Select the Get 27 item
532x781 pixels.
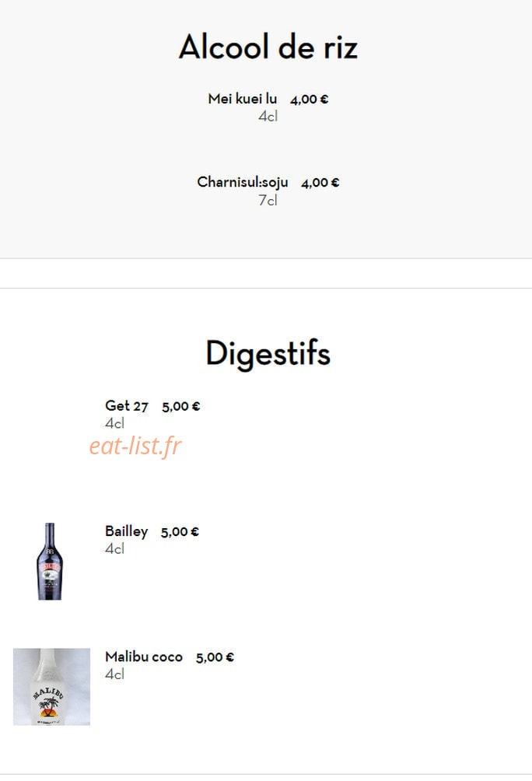point(127,406)
